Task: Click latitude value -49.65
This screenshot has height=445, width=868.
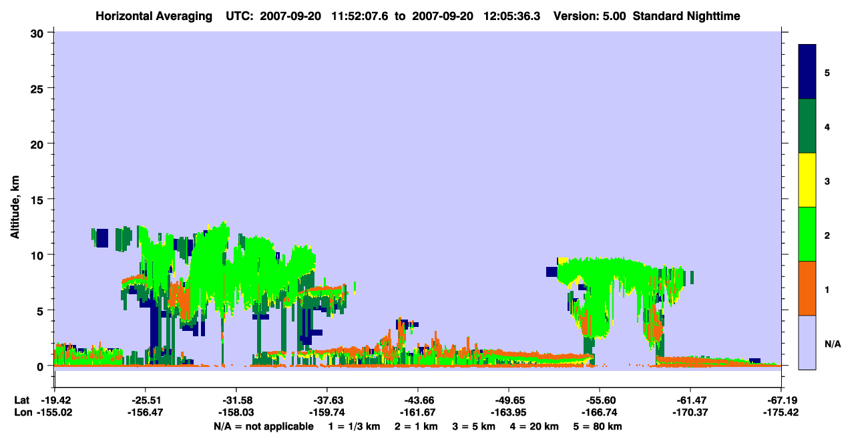Action: tap(508, 400)
